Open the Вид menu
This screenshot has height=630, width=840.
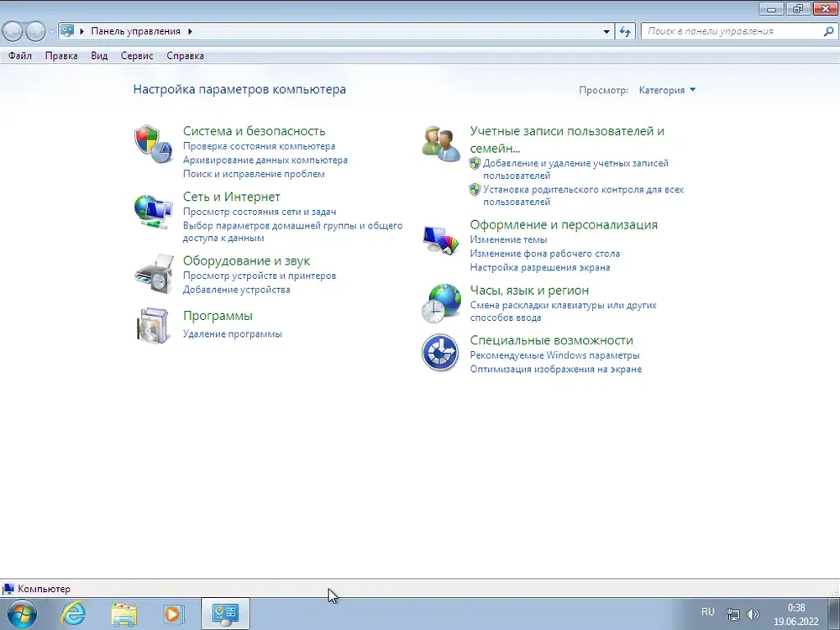point(99,55)
